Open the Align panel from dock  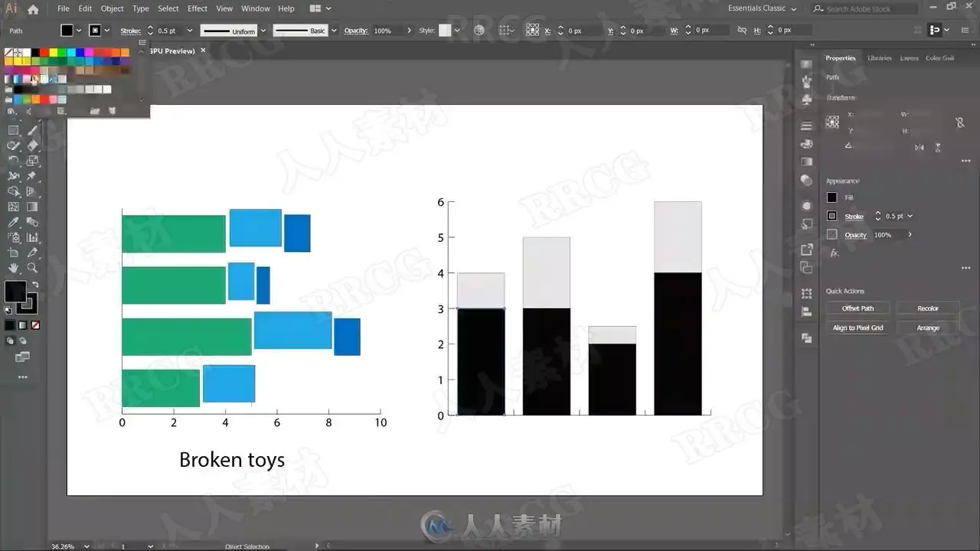(806, 312)
